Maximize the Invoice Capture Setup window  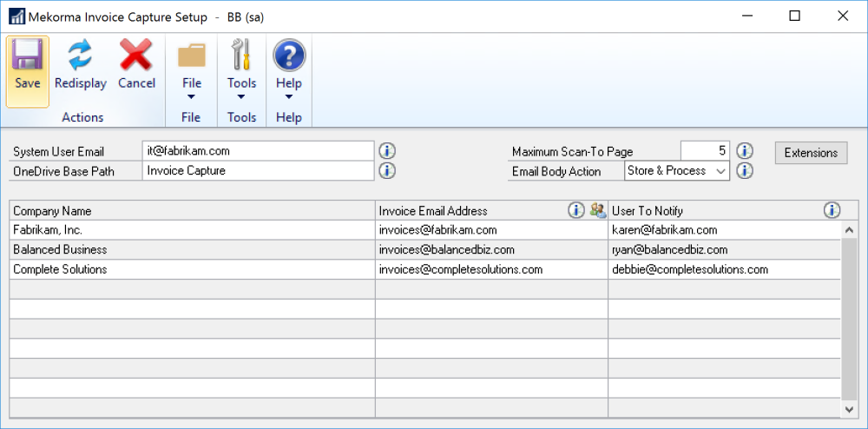(794, 16)
